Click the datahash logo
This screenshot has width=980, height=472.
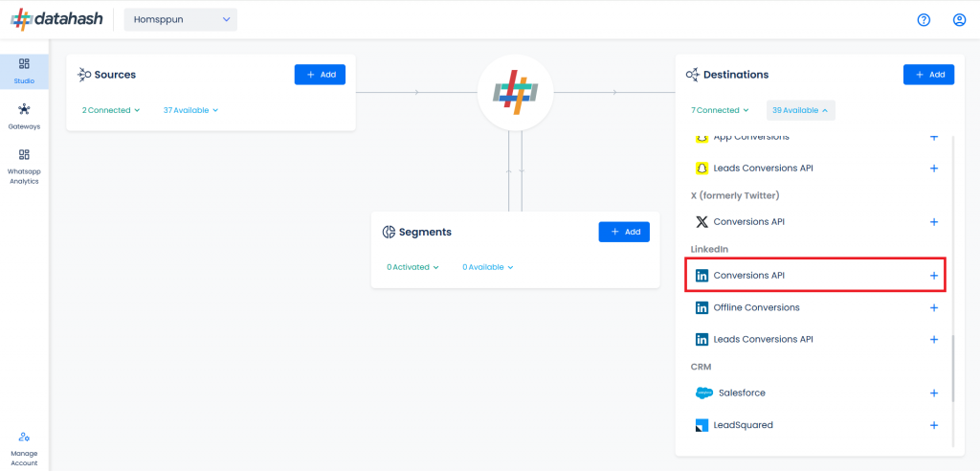(x=56, y=19)
